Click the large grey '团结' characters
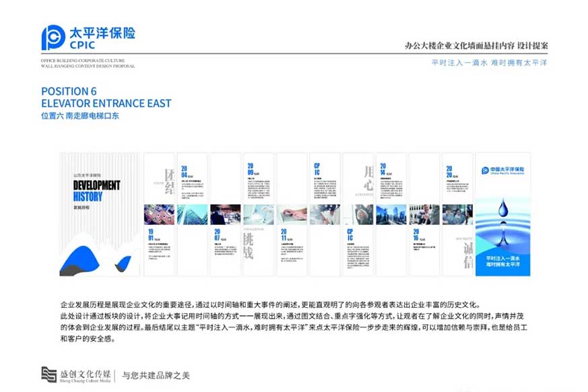 tap(170, 182)
